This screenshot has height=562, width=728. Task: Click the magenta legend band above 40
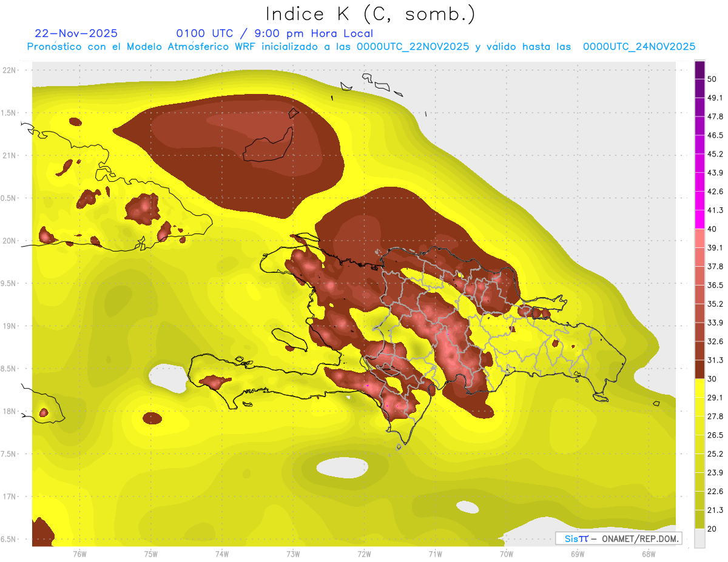[x=699, y=219]
